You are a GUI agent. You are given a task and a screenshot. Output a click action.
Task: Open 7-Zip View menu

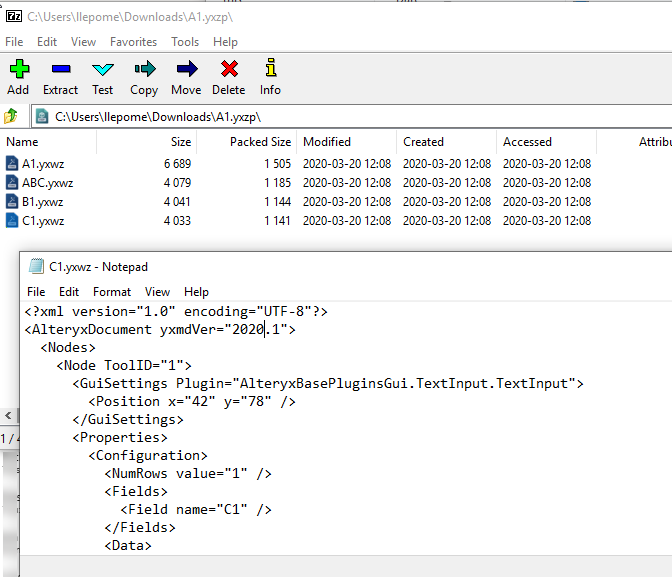coord(83,42)
